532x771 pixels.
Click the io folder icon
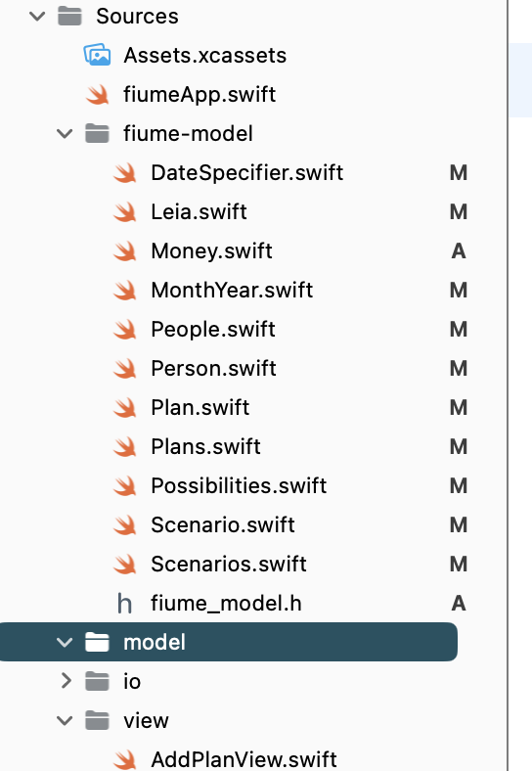[x=97, y=681]
